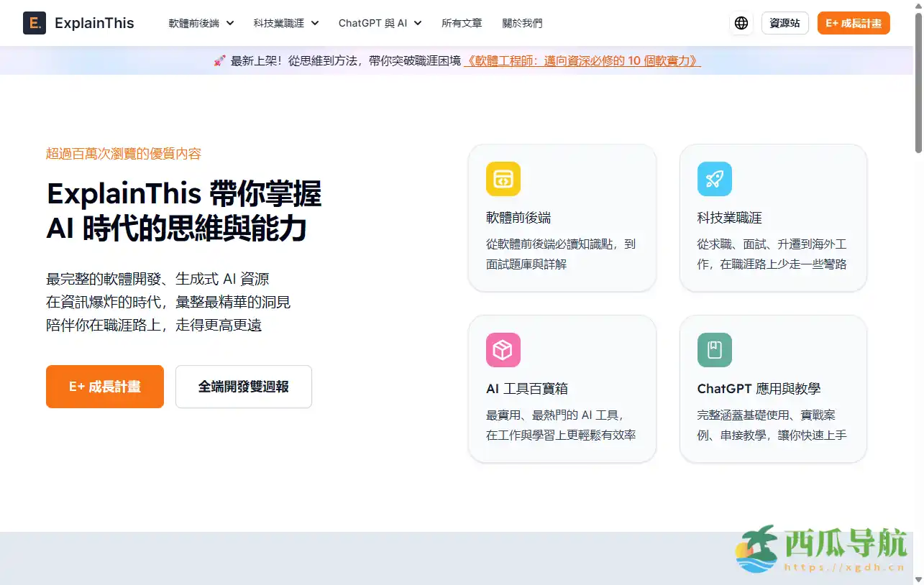The image size is (924, 585).
Task: Click orange E+ 成長計畫 header button
Action: tap(854, 23)
